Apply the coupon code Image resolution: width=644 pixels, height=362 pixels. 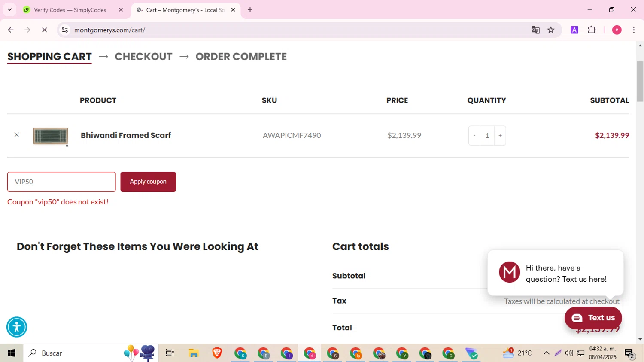pos(148,182)
